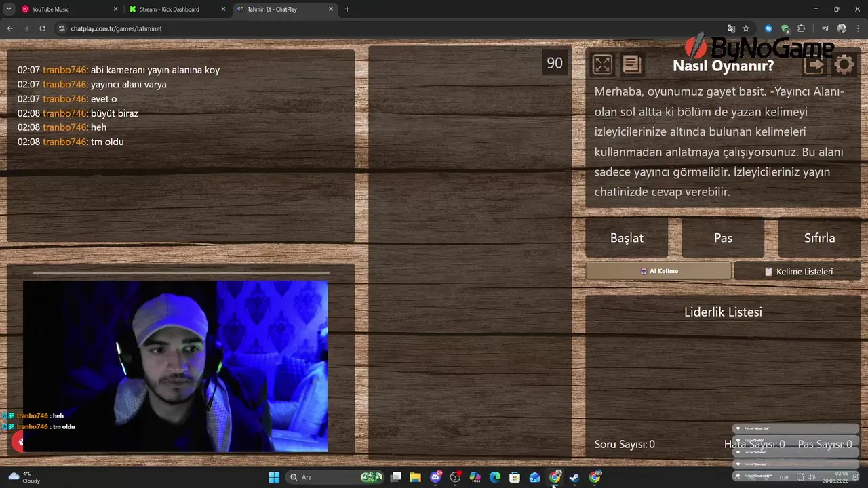The width and height of the screenshot is (868, 488).
Task: Open the volume icon in system tray
Action: click(811, 477)
